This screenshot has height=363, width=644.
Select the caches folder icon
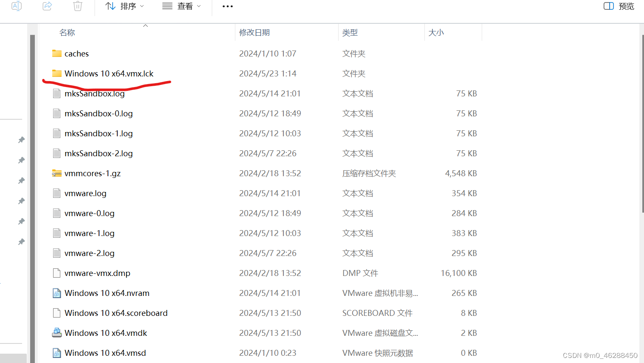[57, 53]
